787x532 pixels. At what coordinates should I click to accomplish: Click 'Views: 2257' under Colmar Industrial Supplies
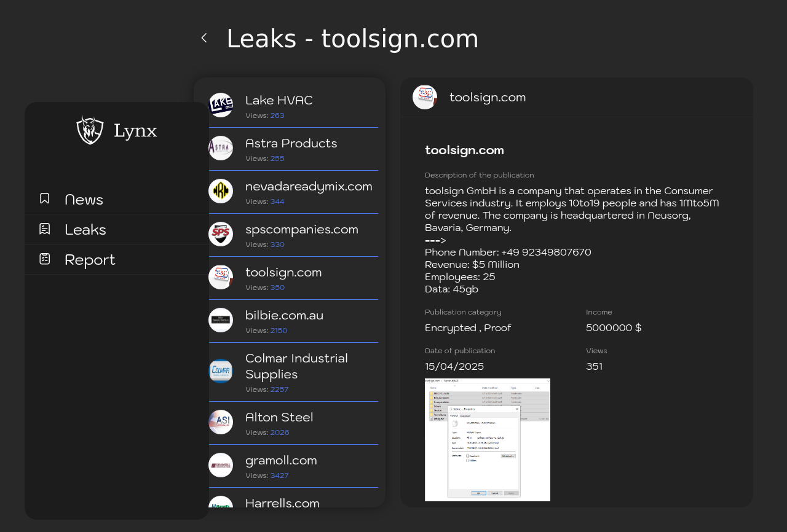click(267, 389)
